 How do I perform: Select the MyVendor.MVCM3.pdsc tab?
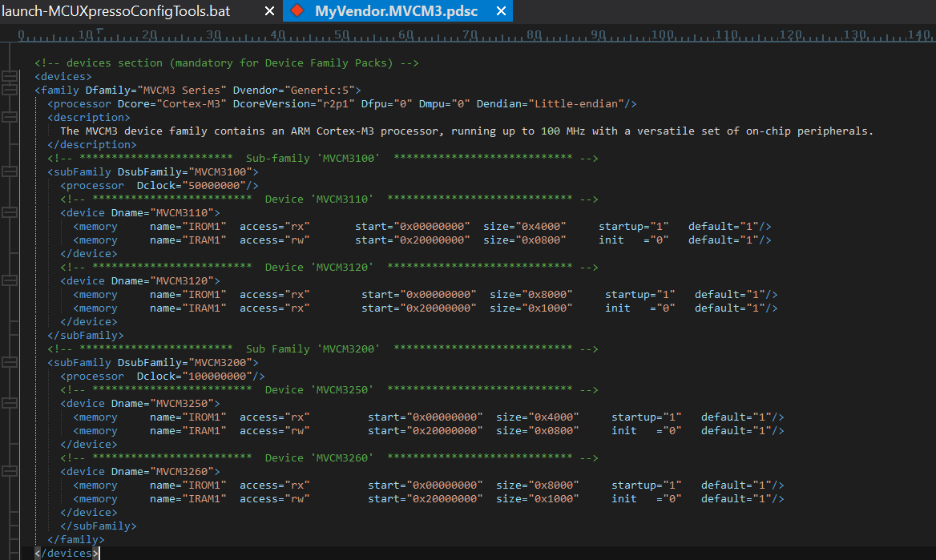click(397, 11)
